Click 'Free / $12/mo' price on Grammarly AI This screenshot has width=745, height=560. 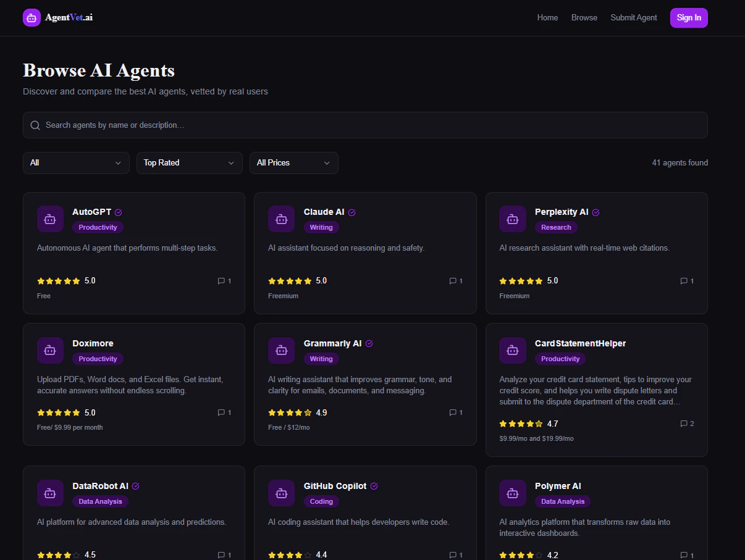[x=289, y=427]
